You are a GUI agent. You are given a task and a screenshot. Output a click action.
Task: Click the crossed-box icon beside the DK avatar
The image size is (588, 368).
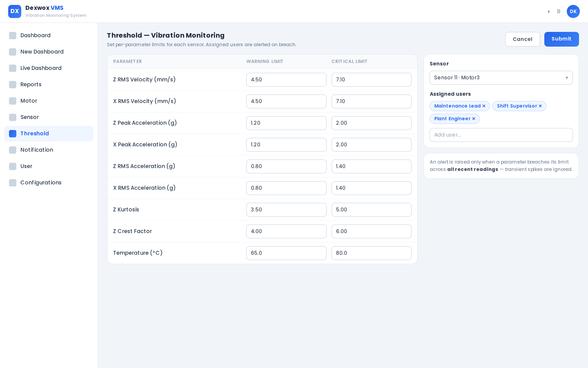tap(559, 11)
